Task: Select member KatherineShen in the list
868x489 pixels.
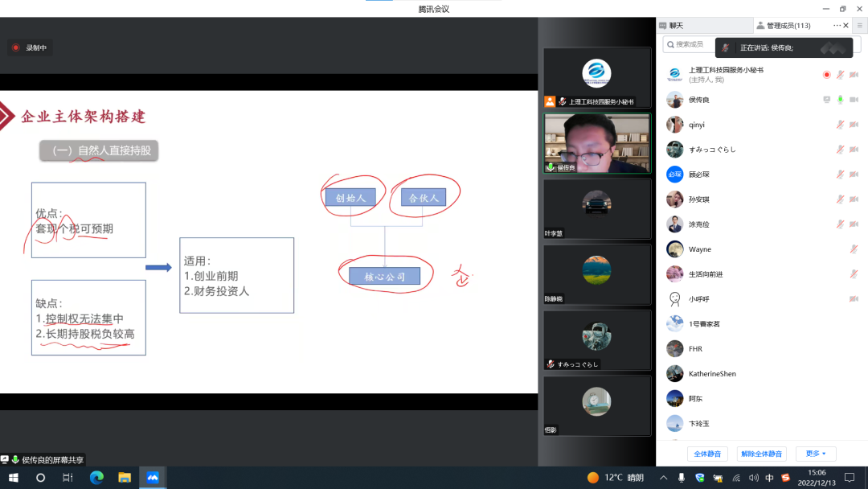Action: pos(762,374)
